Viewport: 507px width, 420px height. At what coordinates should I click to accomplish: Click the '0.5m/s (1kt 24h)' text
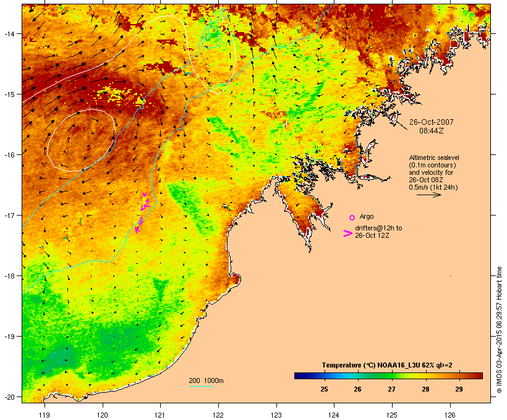point(433,187)
